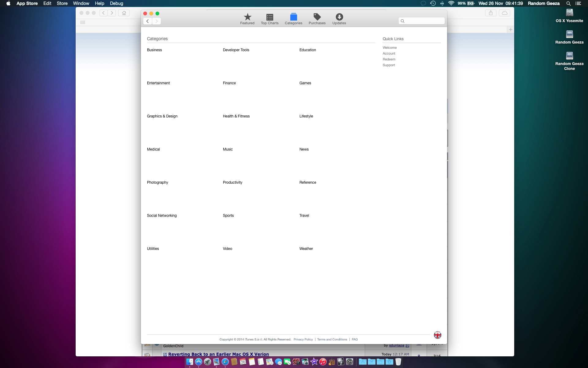Open the Social Networking category
This screenshot has height=368, width=588.
click(x=162, y=216)
